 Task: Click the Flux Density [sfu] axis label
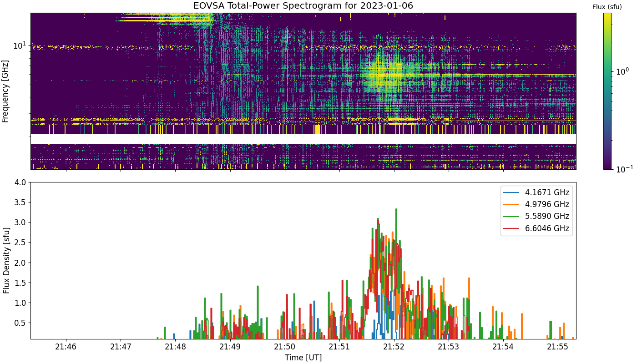pyautogui.click(x=6, y=261)
